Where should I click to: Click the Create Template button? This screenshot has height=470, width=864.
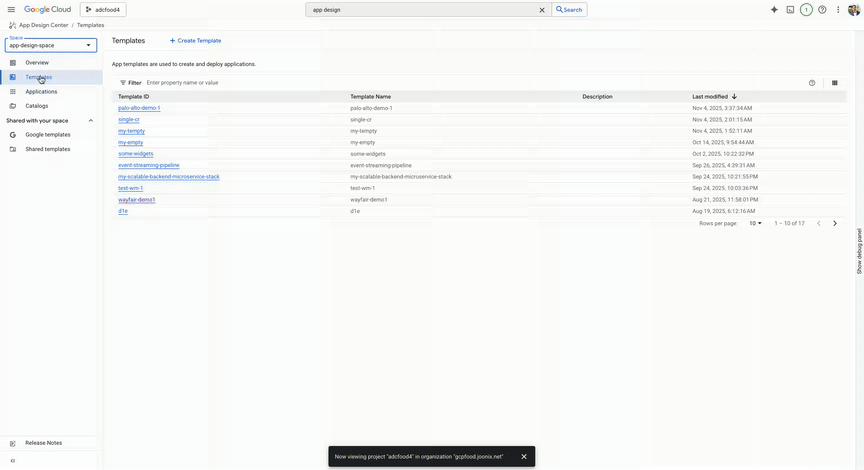(x=196, y=41)
